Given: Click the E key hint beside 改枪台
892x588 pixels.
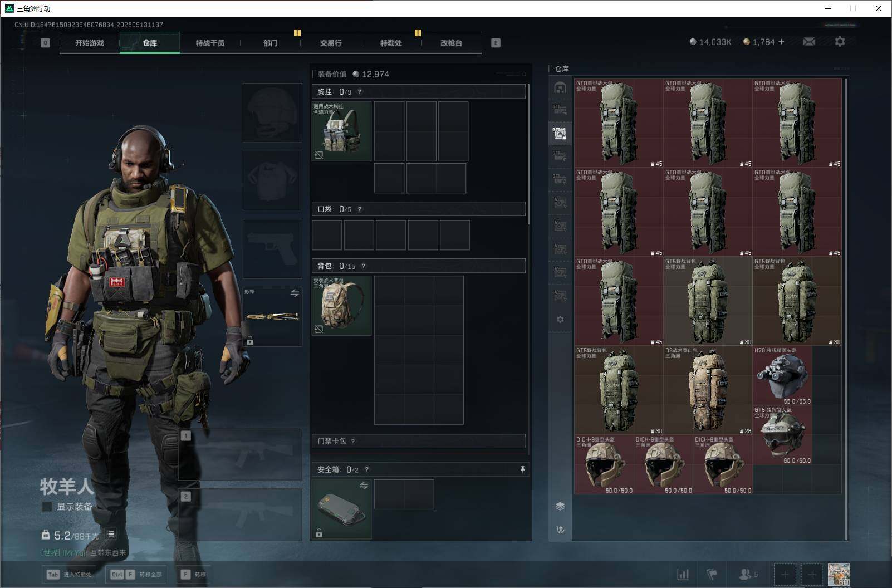Looking at the screenshot, I should coord(496,43).
